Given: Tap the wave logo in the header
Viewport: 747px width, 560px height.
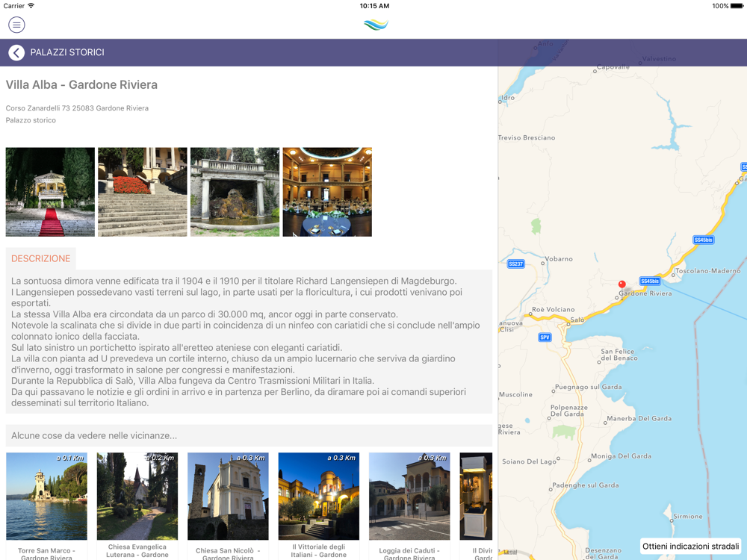Looking at the screenshot, I should tap(376, 25).
